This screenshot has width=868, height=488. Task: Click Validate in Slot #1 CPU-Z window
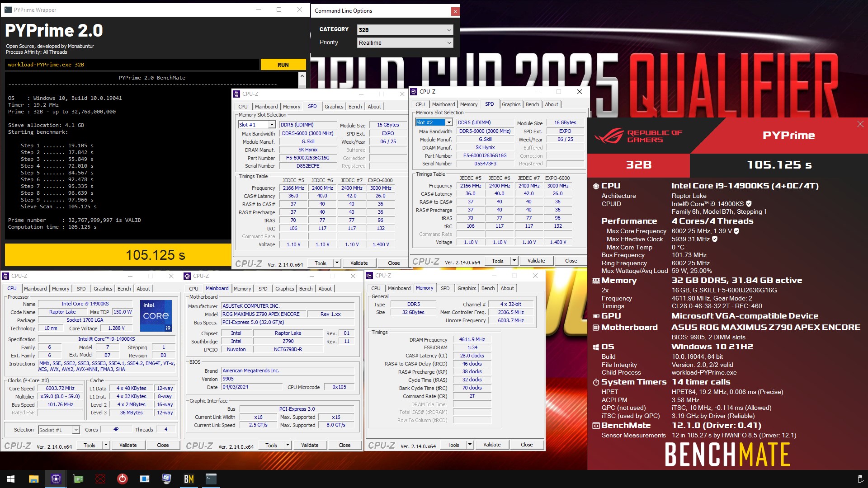[x=359, y=263]
